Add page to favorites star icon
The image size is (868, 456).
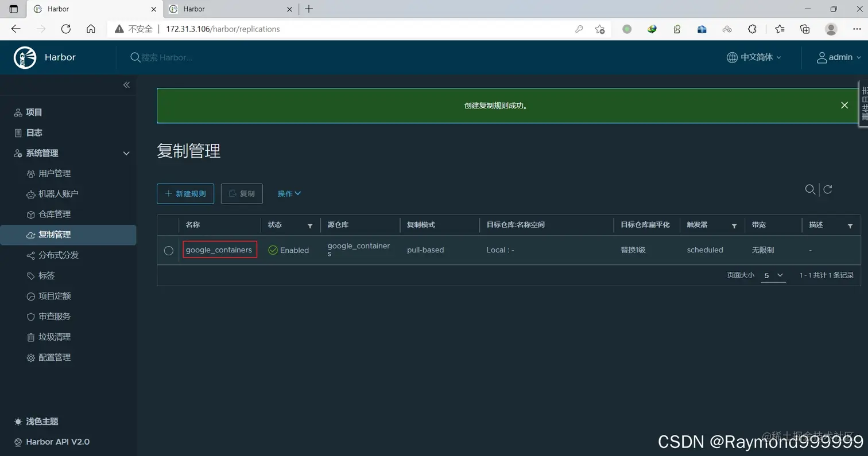coord(600,29)
